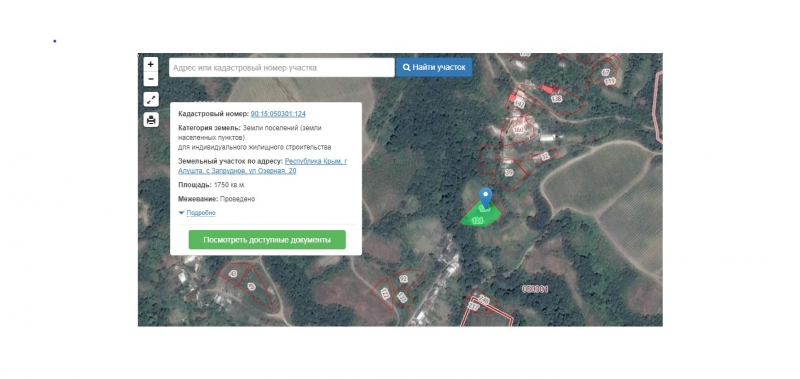This screenshot has height=379, width=800.
Task: Select parcel labeled 138 on map
Action: point(556,99)
